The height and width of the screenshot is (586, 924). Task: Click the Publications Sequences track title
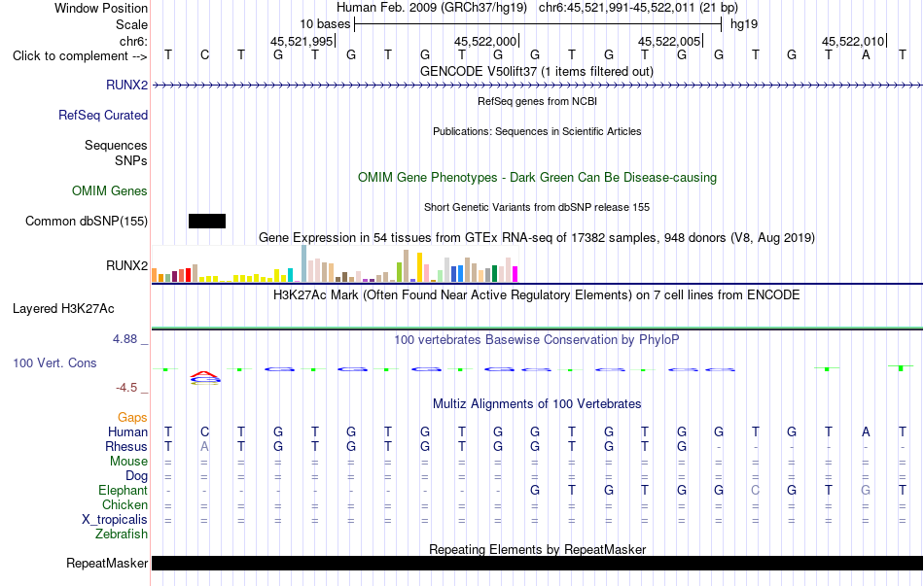(x=537, y=131)
